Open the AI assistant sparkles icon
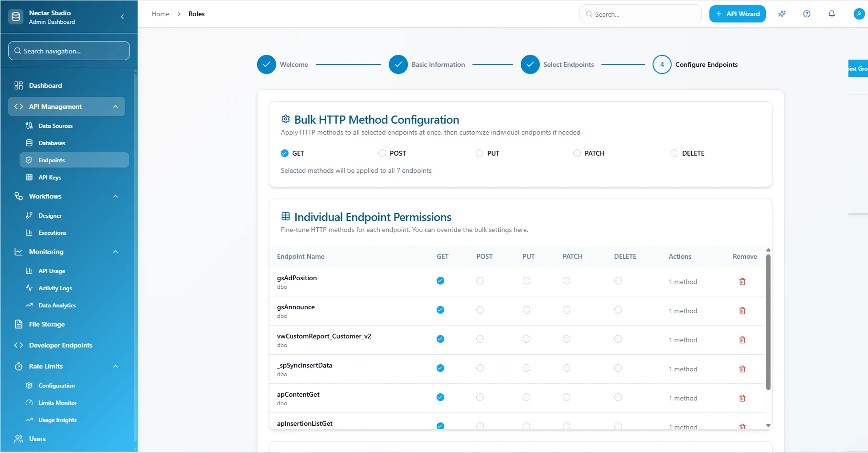The height and width of the screenshot is (453, 868). [x=782, y=14]
